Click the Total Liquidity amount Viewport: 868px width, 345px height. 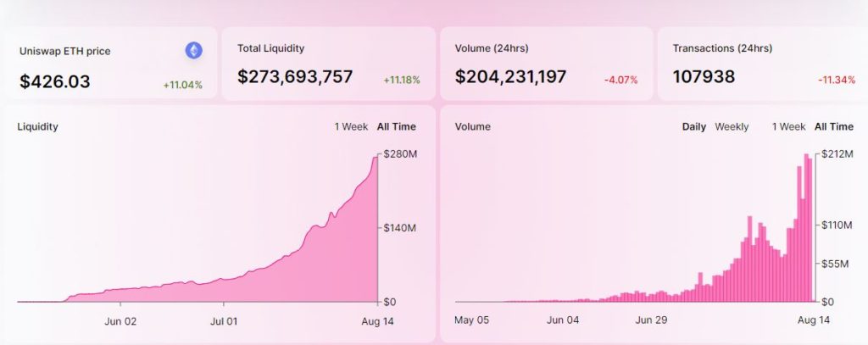[295, 76]
